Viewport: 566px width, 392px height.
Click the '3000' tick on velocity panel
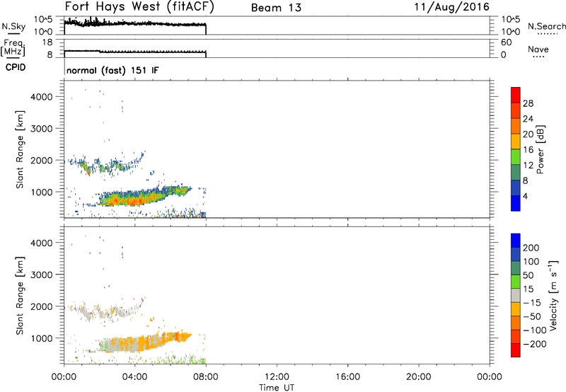[x=42, y=275]
